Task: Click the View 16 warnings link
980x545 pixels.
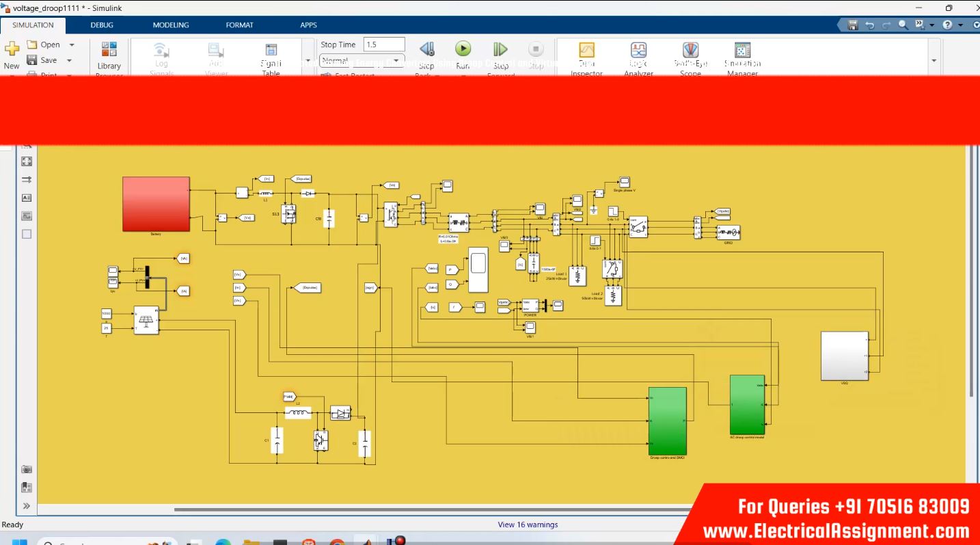Action: point(528,524)
